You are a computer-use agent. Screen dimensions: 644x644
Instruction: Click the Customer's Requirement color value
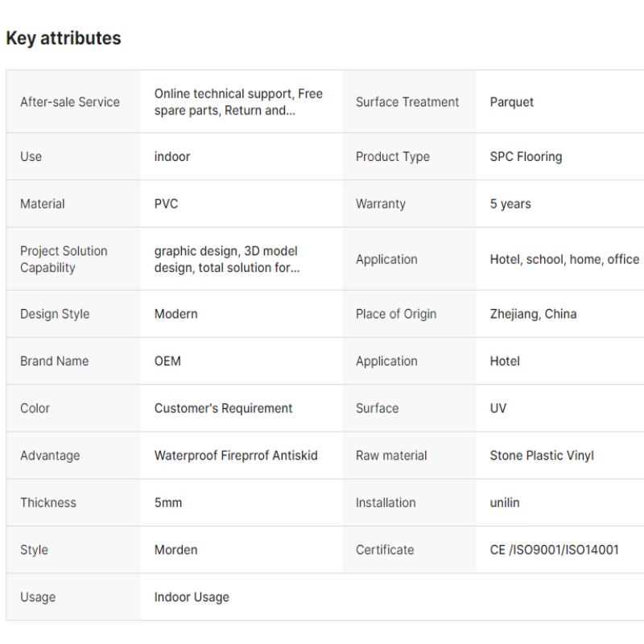coord(223,408)
